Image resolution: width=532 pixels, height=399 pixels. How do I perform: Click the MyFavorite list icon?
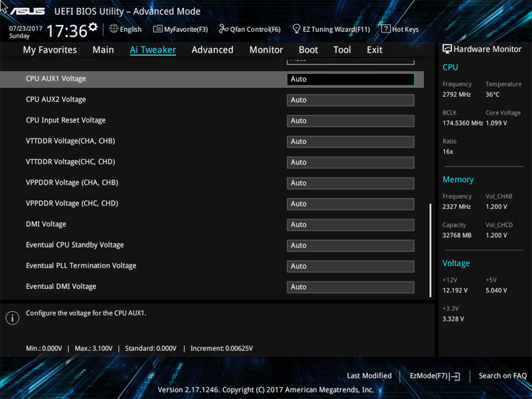pos(157,29)
